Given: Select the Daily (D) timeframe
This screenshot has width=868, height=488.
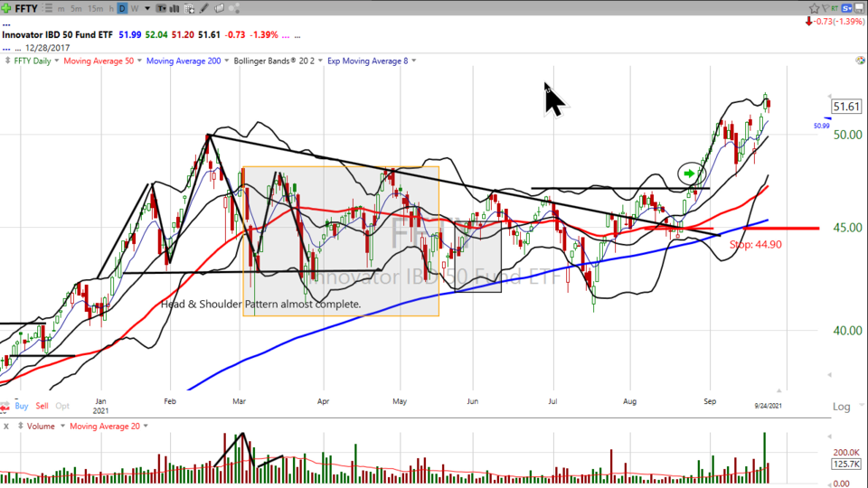Looking at the screenshot, I should pyautogui.click(x=122, y=8).
